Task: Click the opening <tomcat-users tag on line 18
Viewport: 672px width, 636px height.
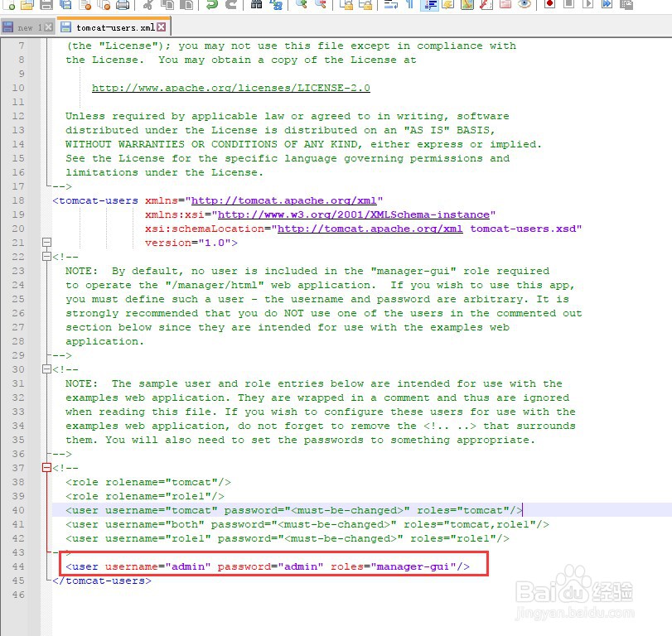Action: (95, 200)
